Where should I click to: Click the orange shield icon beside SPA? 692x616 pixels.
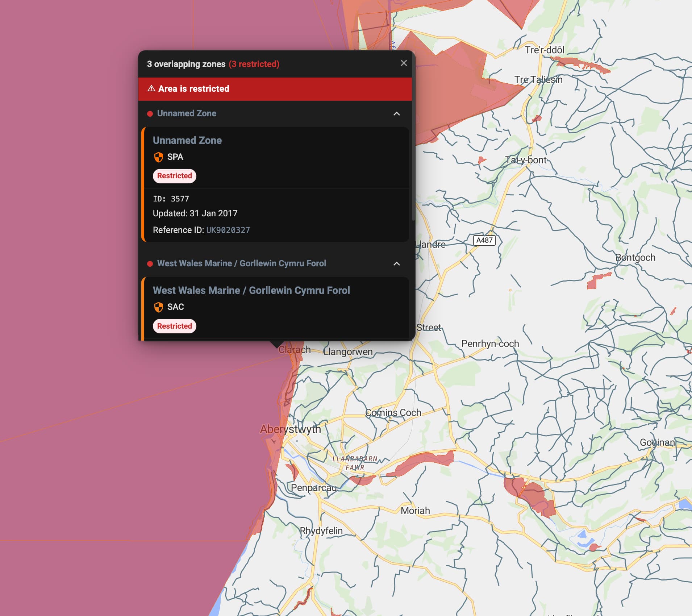158,157
